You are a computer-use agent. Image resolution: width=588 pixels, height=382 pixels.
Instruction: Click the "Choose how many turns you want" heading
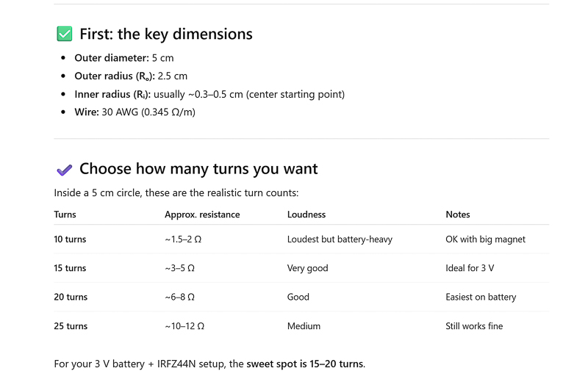click(198, 169)
